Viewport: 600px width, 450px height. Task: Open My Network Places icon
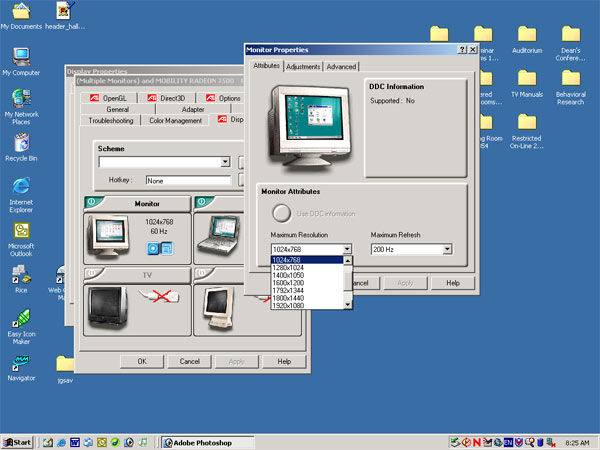click(21, 106)
